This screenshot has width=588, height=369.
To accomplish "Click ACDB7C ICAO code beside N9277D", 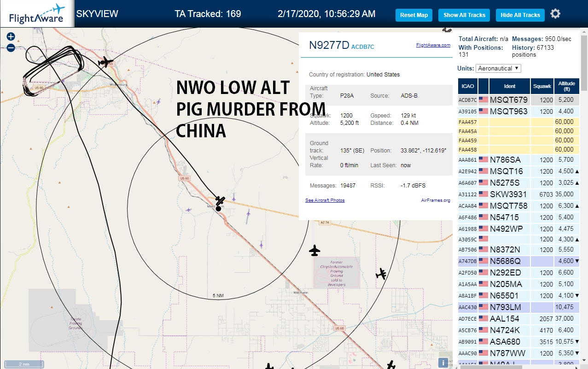I will point(362,47).
